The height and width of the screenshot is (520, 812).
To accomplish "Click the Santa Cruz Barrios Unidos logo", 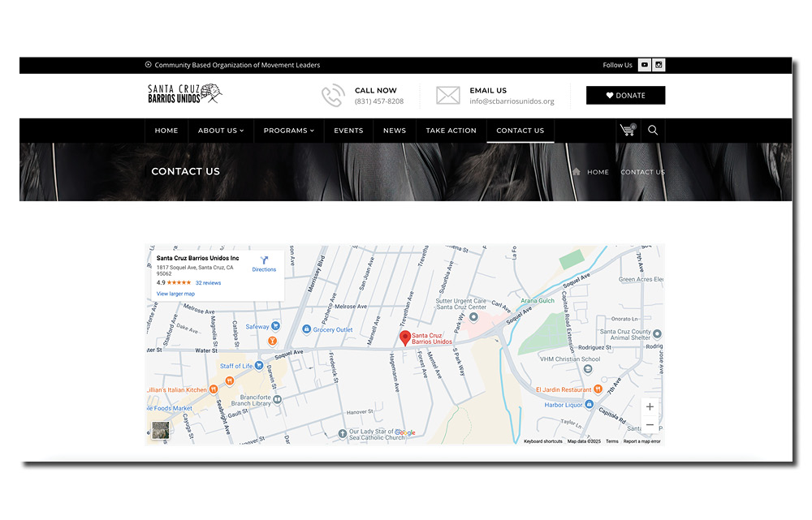I will click(184, 94).
